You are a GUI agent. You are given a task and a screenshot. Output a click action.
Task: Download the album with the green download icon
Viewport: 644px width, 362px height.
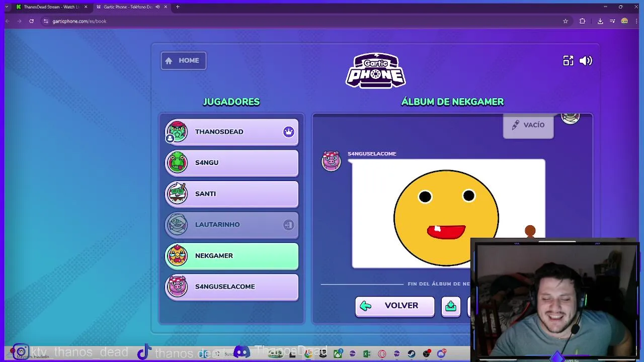click(451, 306)
